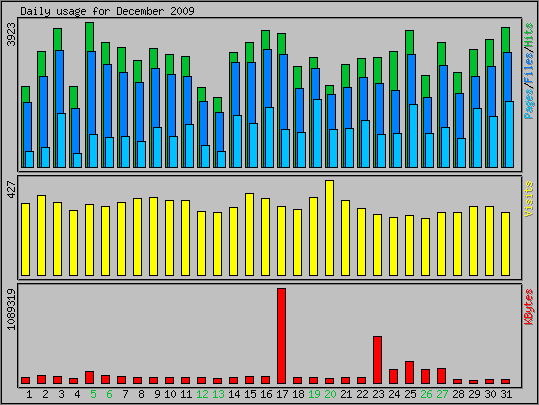The height and width of the screenshot is (405, 539).
Task: Select the tallest yellow visits bar for day 20
Action: click(x=329, y=228)
